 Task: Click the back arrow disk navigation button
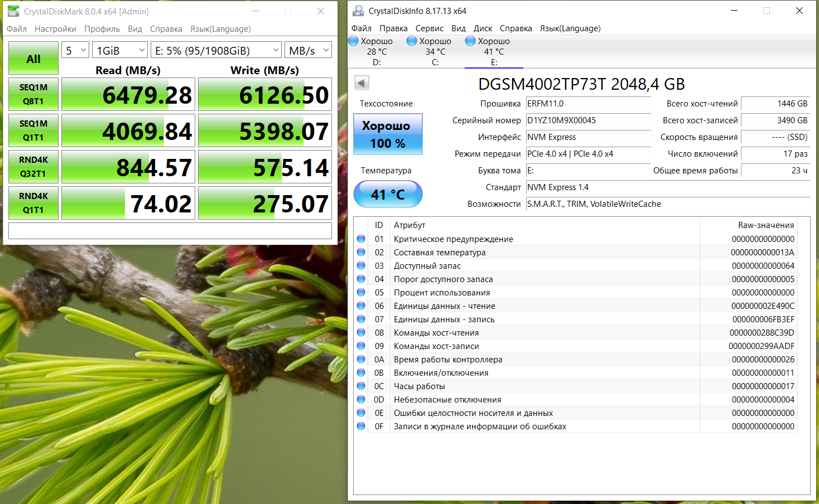point(362,83)
